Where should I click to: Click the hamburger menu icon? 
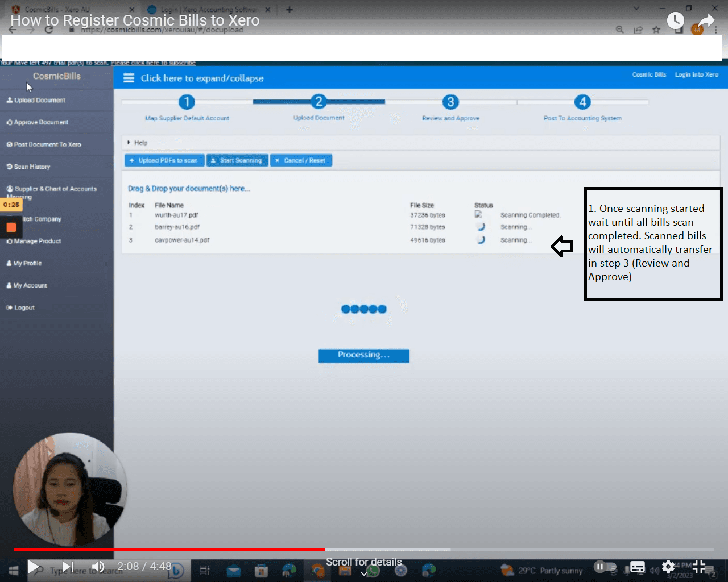(x=129, y=78)
